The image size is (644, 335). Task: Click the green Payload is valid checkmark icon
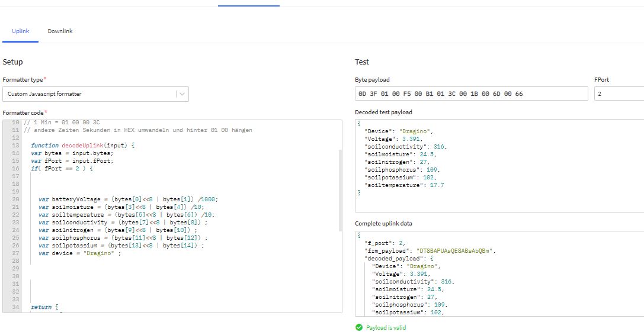[x=358, y=327]
